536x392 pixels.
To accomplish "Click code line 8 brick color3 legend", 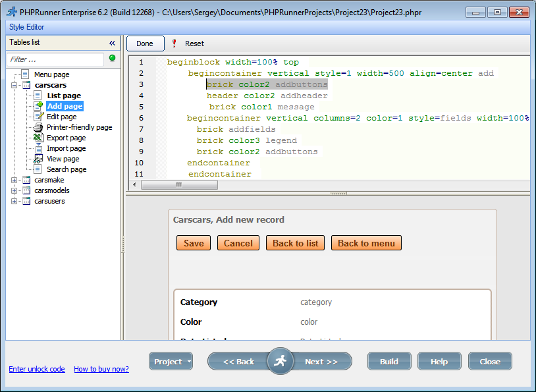I will [246, 140].
